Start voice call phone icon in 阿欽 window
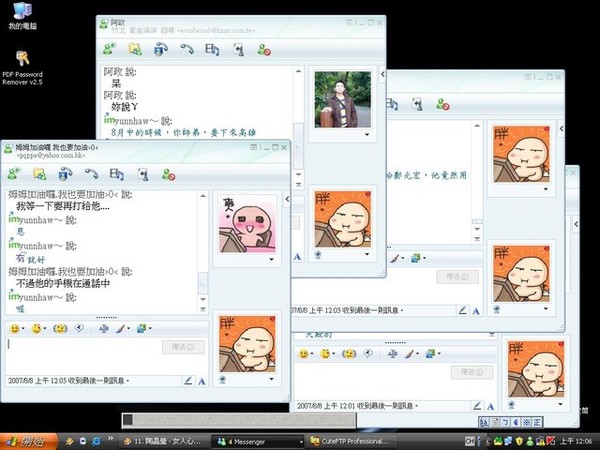The height and width of the screenshot is (450, 600). pos(187,49)
